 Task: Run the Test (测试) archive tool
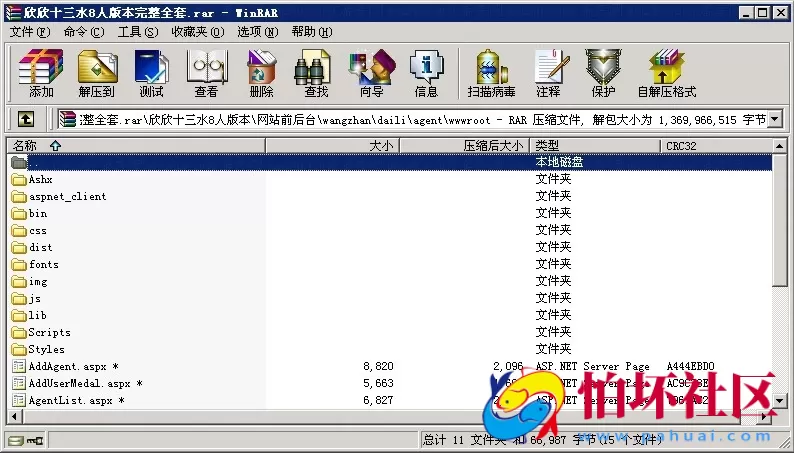coord(151,73)
